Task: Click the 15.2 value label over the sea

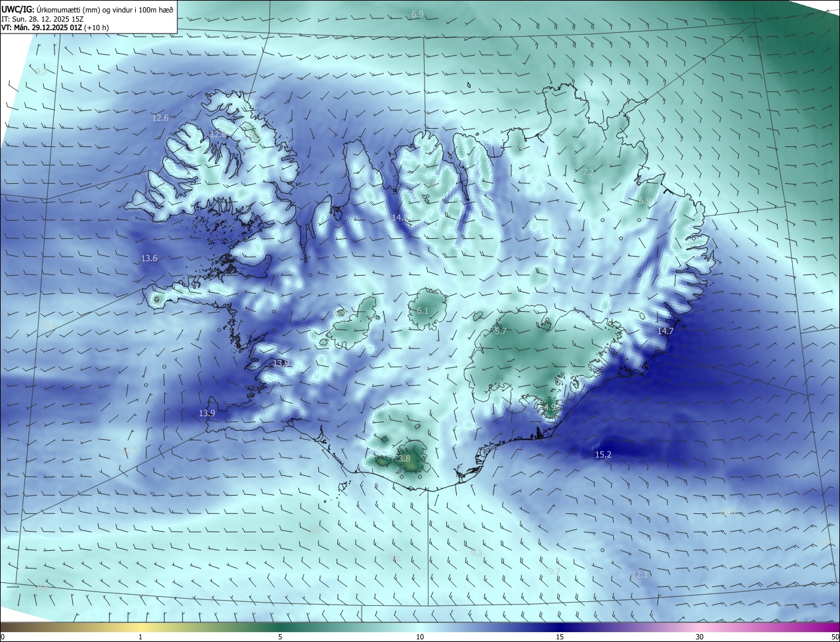Action: click(x=603, y=455)
